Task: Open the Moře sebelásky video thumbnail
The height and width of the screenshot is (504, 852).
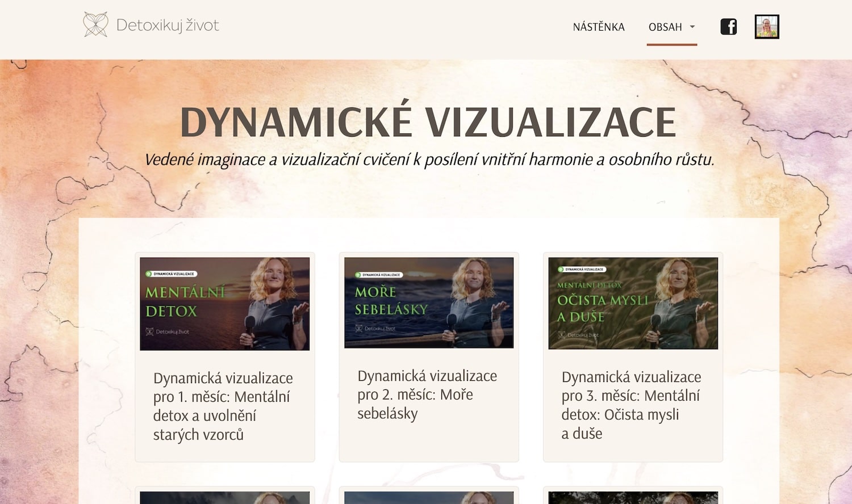Action: click(x=428, y=303)
